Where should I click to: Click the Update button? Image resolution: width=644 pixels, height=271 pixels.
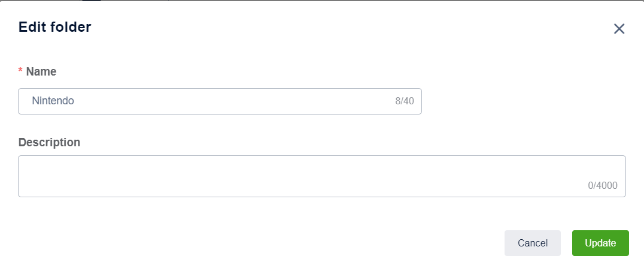tap(600, 243)
